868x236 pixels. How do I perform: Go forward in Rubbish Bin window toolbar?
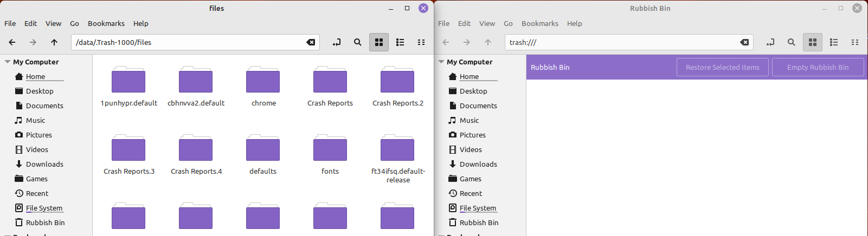467,42
